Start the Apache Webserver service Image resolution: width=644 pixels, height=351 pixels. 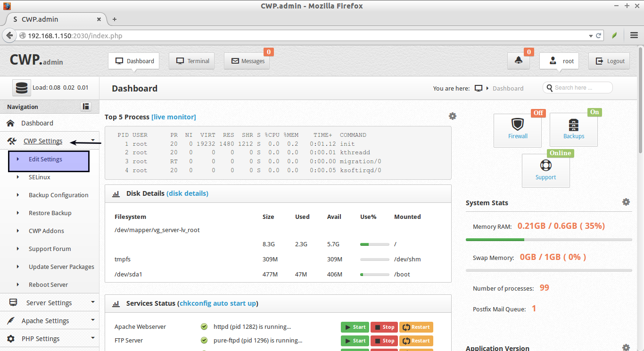355,327
